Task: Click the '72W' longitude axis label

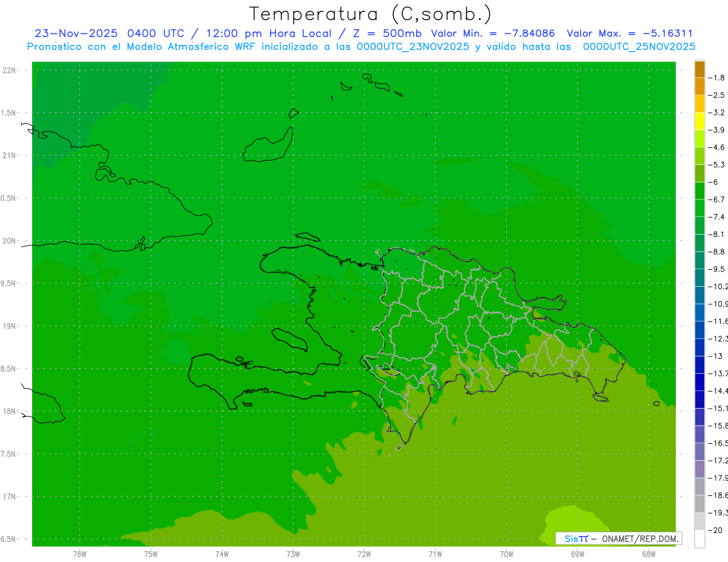Action: tap(364, 554)
